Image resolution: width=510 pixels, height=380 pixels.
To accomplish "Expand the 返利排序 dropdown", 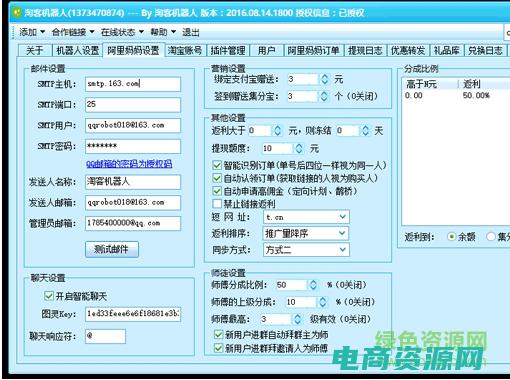I will 342,233.
